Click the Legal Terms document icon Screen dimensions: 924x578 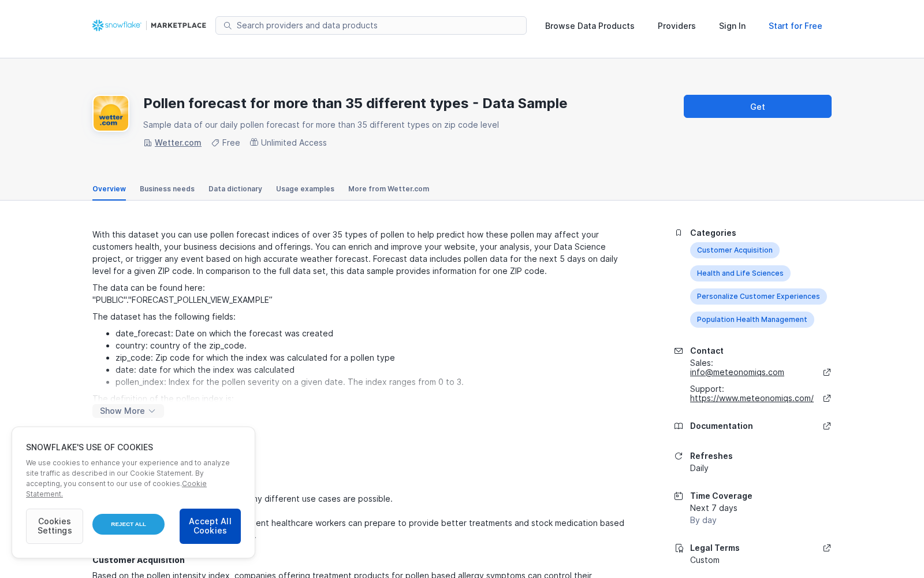pos(679,548)
